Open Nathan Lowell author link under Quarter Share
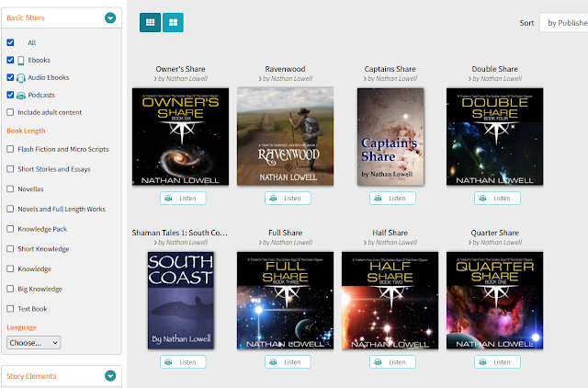Screen dimensions: 588x388 click(x=497, y=243)
